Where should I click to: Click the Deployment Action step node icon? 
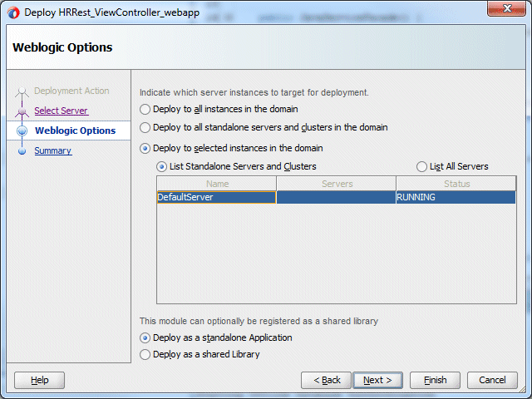(22, 91)
